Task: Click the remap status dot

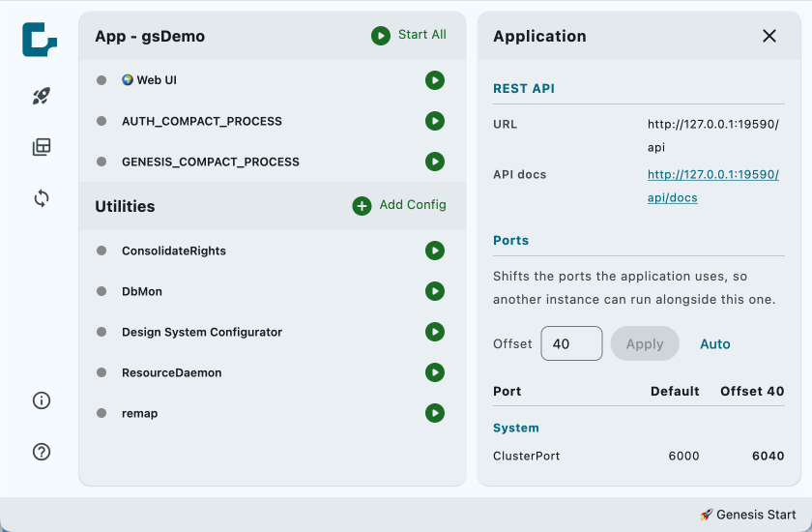Action: click(x=101, y=413)
